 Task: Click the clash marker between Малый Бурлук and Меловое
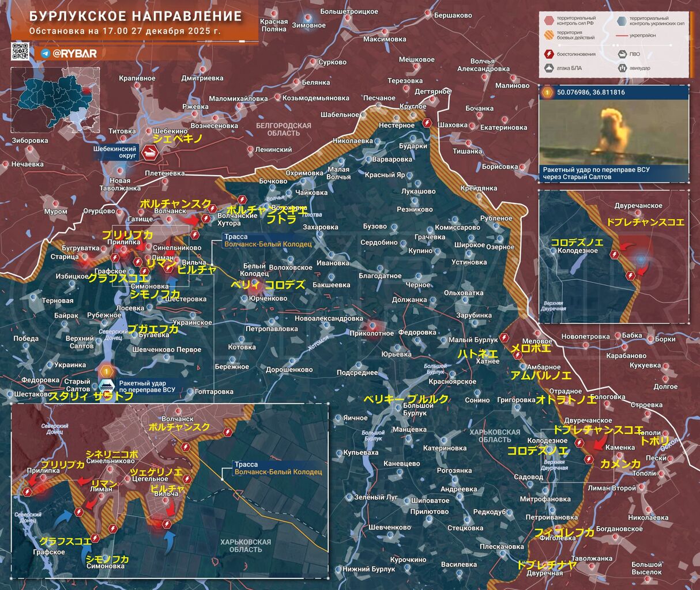coord(505,338)
